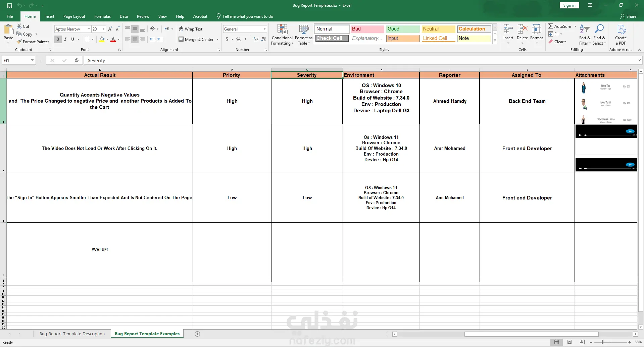Apply red Font Color

[113, 39]
